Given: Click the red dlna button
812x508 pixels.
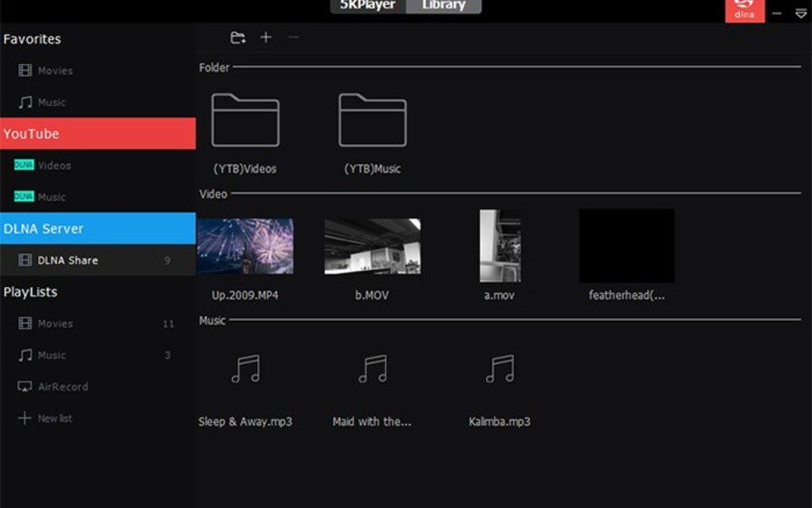Looking at the screenshot, I should 744,10.
